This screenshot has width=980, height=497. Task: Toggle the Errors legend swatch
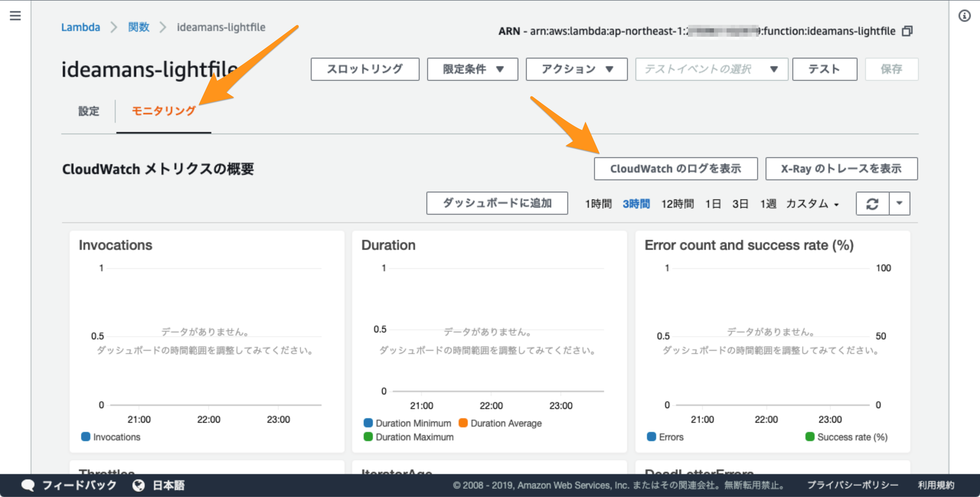click(x=652, y=437)
